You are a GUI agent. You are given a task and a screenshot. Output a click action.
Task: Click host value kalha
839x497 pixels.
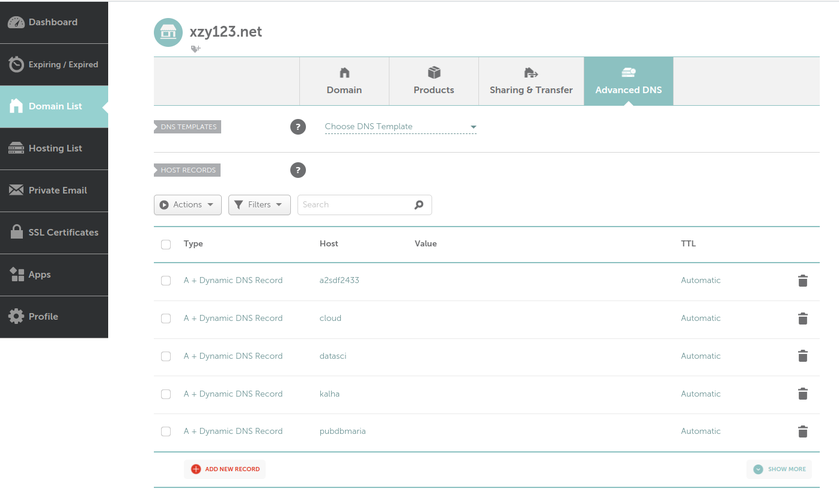pyautogui.click(x=330, y=394)
